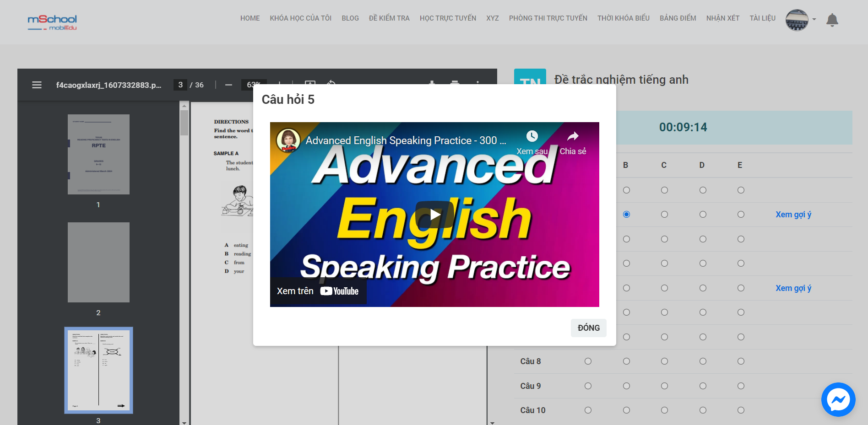
Task: Select answer A for Câu 10
Action: tap(588, 410)
